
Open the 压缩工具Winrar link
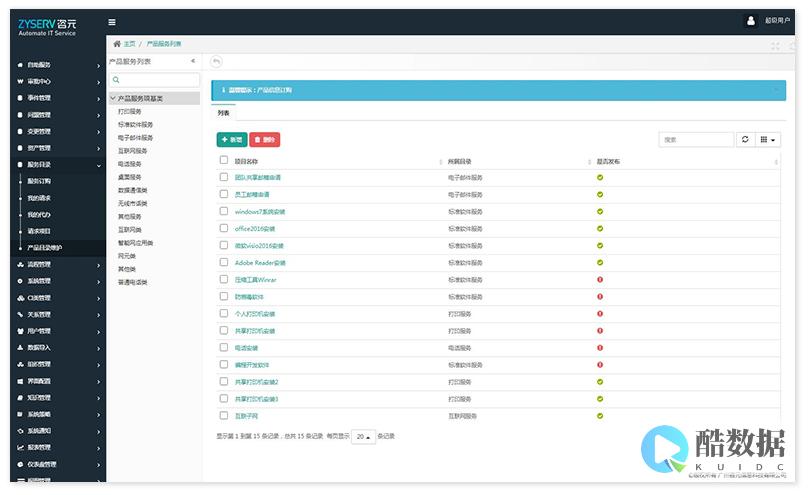[256, 280]
